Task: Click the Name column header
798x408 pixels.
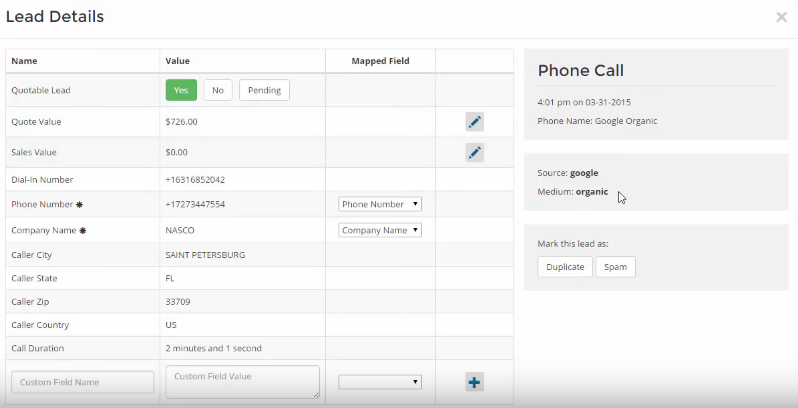Action: (24, 61)
